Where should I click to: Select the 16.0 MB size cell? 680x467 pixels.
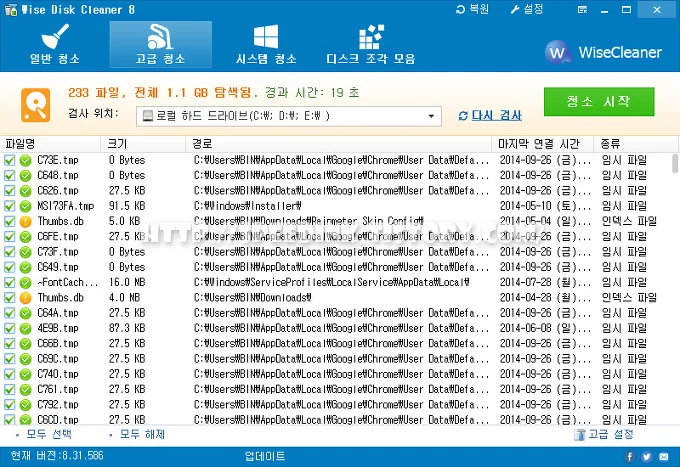point(127,283)
